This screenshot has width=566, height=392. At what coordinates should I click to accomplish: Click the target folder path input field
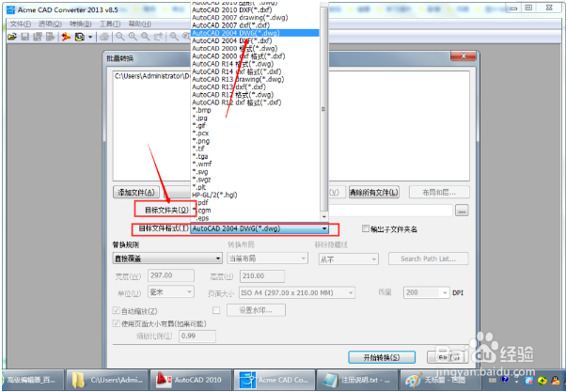[390, 211]
